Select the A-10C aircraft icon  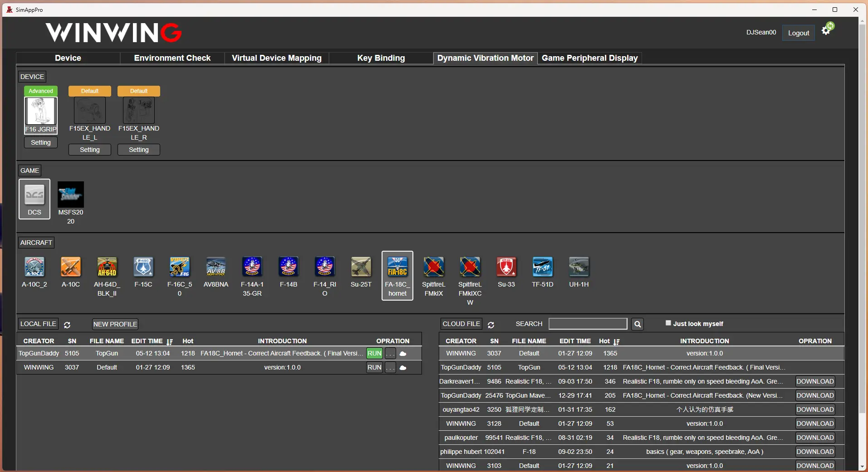coord(71,267)
